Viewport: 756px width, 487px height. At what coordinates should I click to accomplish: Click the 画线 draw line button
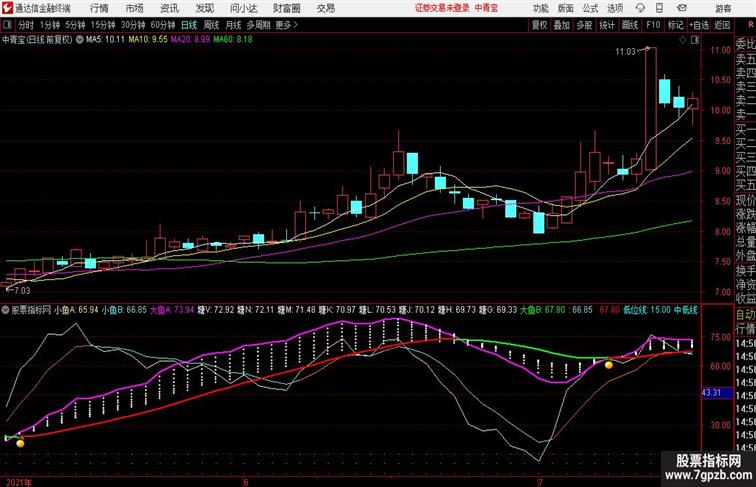tap(630, 25)
